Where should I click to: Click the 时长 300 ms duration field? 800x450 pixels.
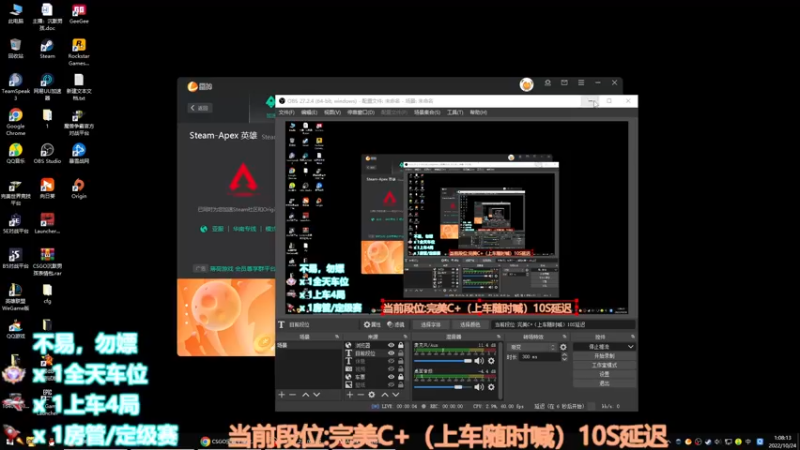(x=540, y=357)
